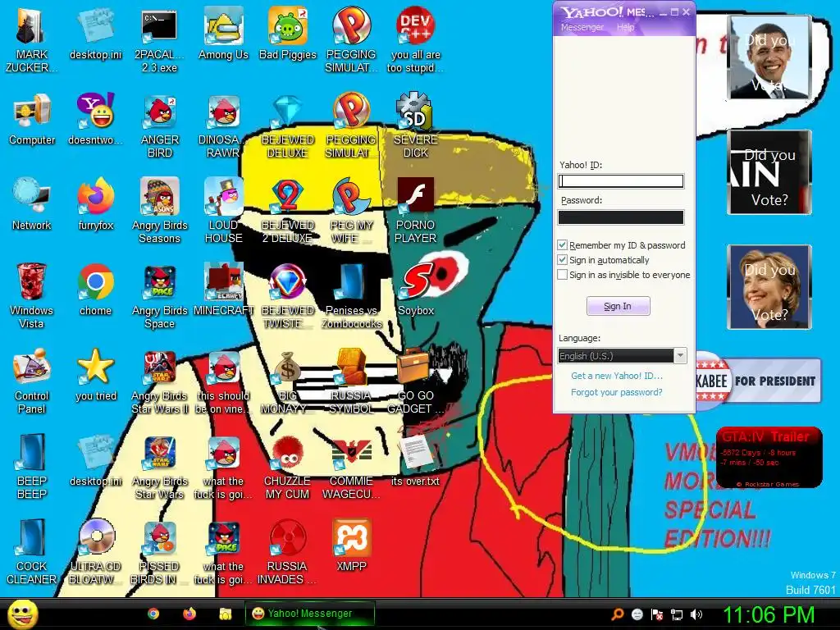The width and height of the screenshot is (840, 630).
Task: Switch to Yahoo! Messenger taskbar button
Action: [x=309, y=614]
